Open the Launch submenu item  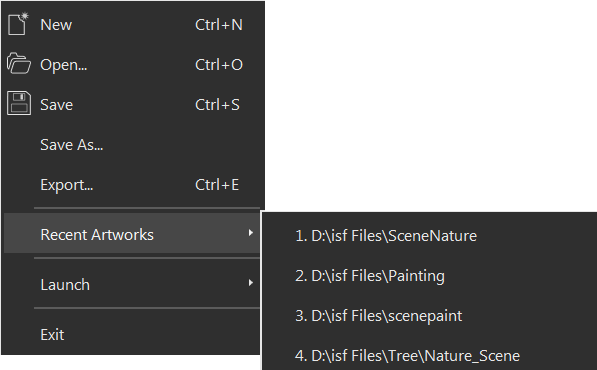tap(132, 284)
